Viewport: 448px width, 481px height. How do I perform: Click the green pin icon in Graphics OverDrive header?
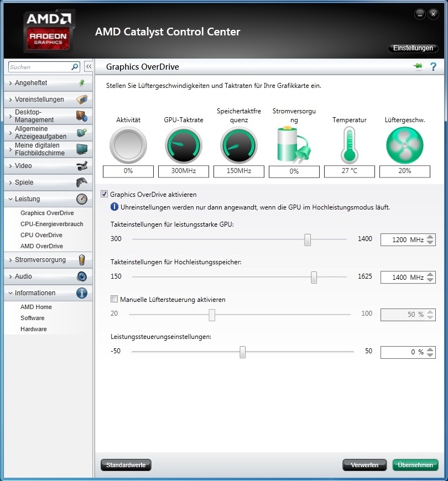(x=418, y=66)
